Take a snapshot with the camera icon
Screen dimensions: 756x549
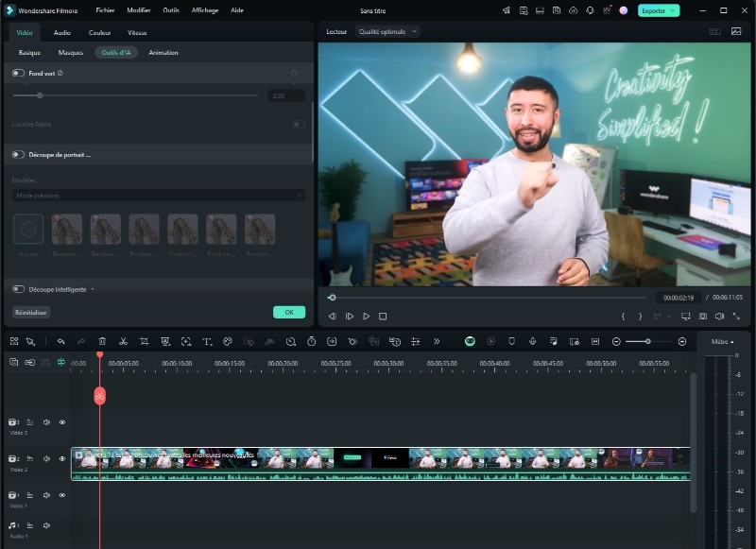click(x=703, y=317)
